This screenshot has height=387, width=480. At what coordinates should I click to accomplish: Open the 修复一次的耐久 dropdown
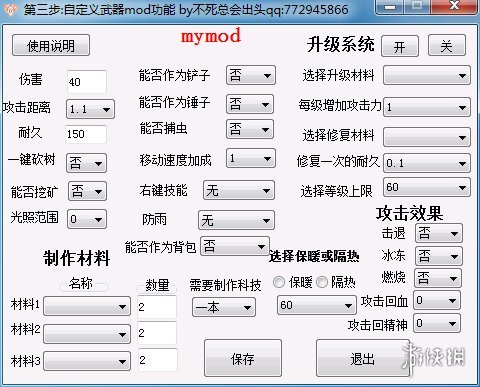click(427, 163)
